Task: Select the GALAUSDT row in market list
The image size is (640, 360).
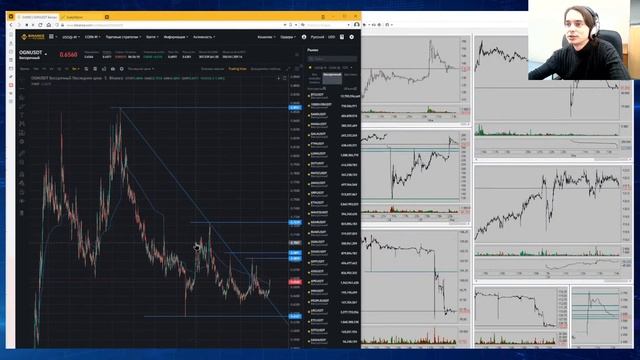Action: coord(333,135)
